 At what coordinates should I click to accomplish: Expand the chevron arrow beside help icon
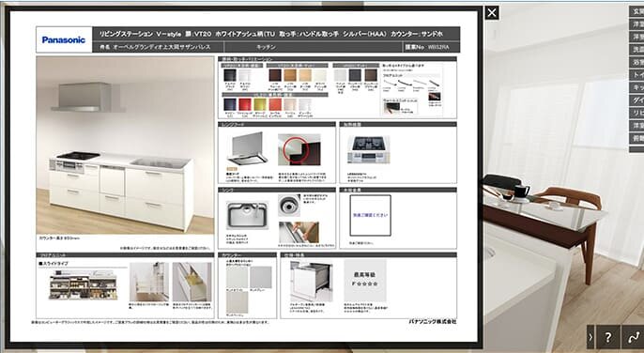coord(590,337)
